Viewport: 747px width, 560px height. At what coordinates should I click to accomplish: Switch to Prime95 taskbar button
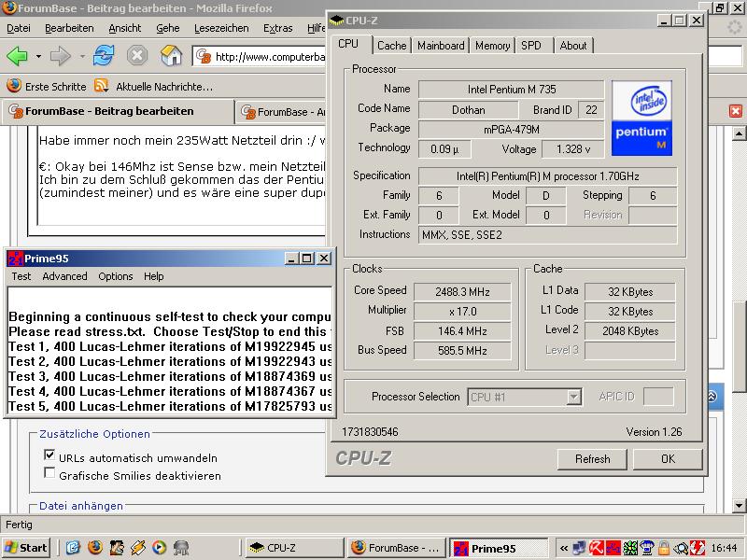(x=498, y=548)
